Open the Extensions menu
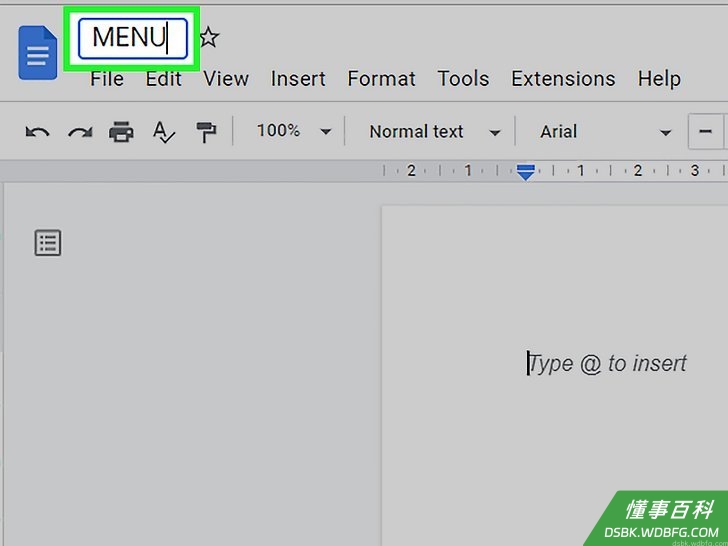 coord(563,78)
